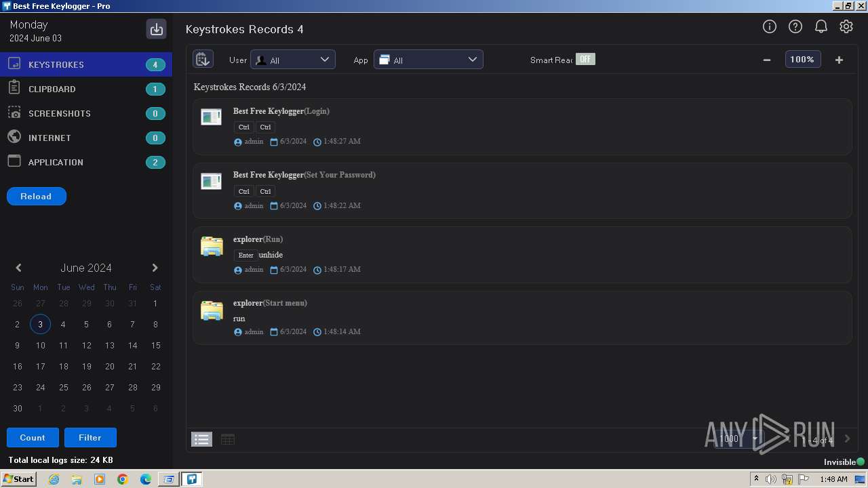Click the 'run' keystroke text

coord(239,319)
